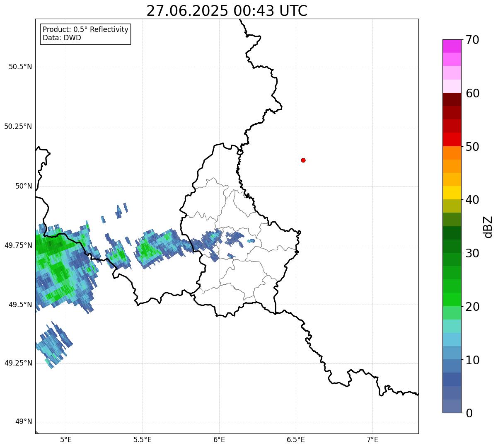The height and width of the screenshot is (448, 498).
Task: Click the "Product: 0.5° Reflectivity" label
Action: tap(86, 29)
